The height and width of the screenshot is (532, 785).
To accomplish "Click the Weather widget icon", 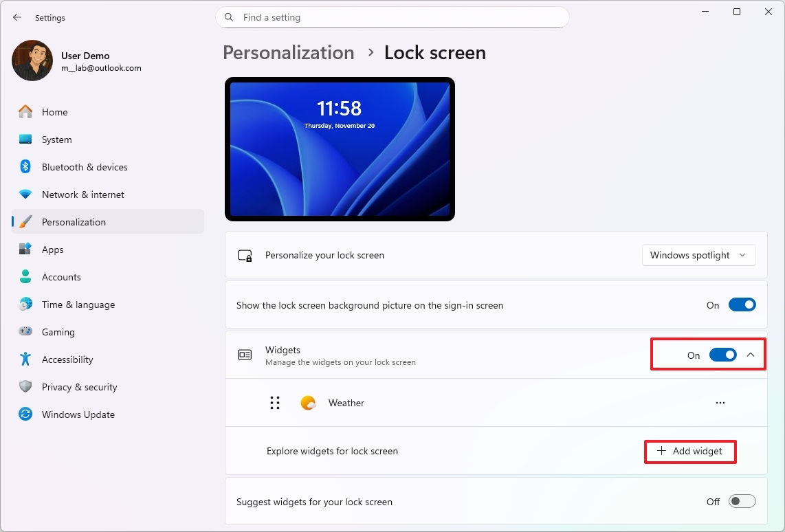I will pos(309,403).
